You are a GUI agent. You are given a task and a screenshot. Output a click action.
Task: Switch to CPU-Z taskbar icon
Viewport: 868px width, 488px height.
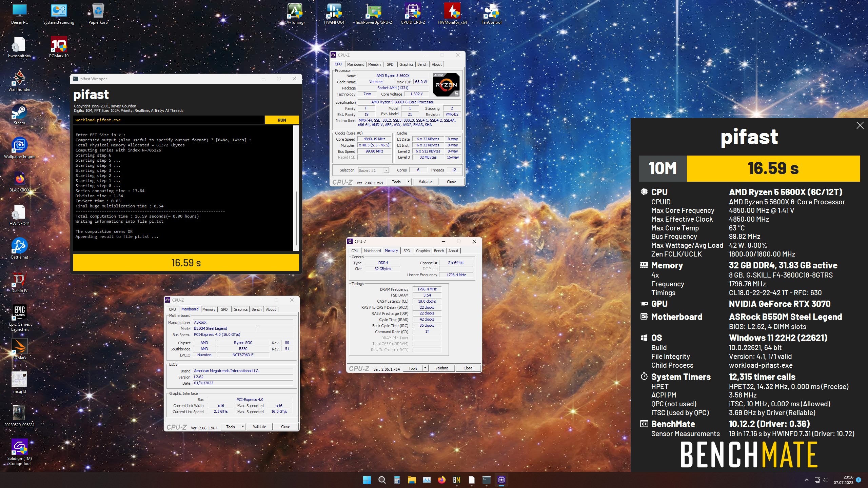pyautogui.click(x=501, y=480)
